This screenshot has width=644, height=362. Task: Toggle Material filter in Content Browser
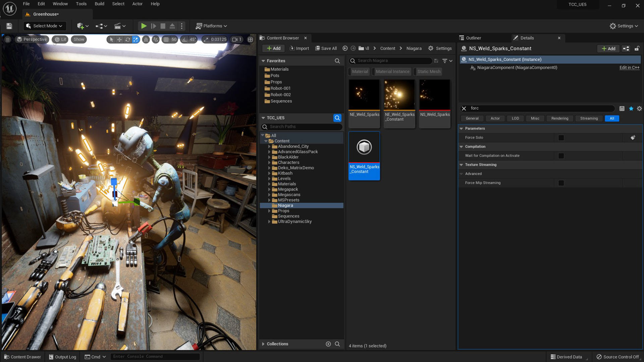360,71
